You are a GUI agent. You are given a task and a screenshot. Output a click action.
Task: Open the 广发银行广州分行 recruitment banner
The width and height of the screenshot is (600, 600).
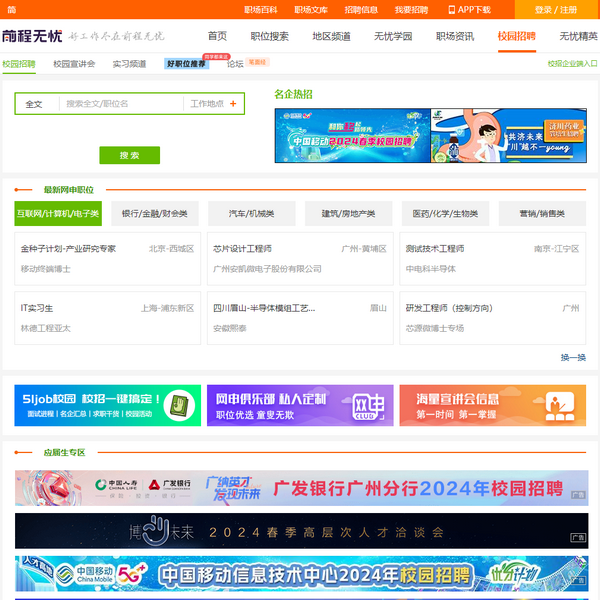click(x=301, y=487)
